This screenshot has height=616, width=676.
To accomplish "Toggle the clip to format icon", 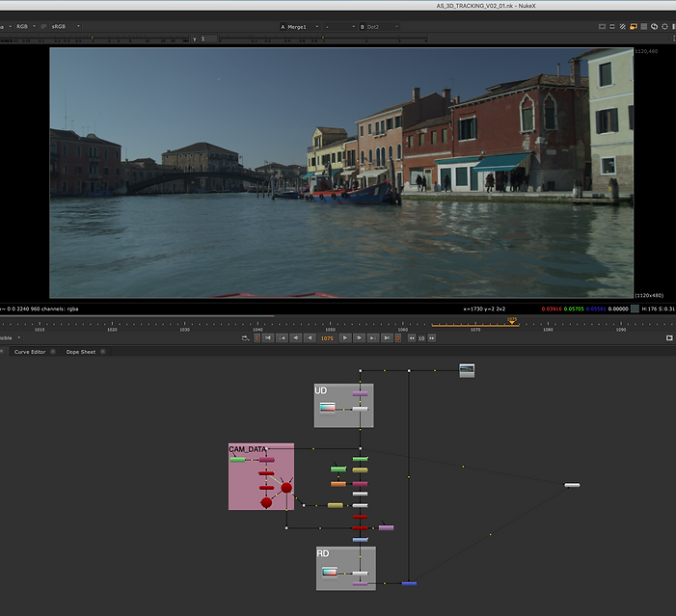I will click(602, 27).
